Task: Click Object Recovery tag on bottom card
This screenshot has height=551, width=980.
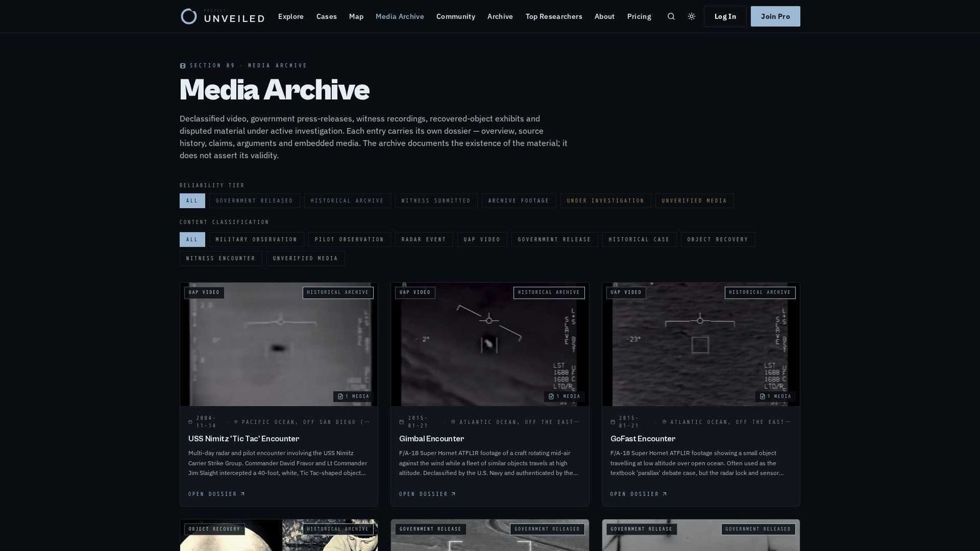Action: click(x=214, y=529)
